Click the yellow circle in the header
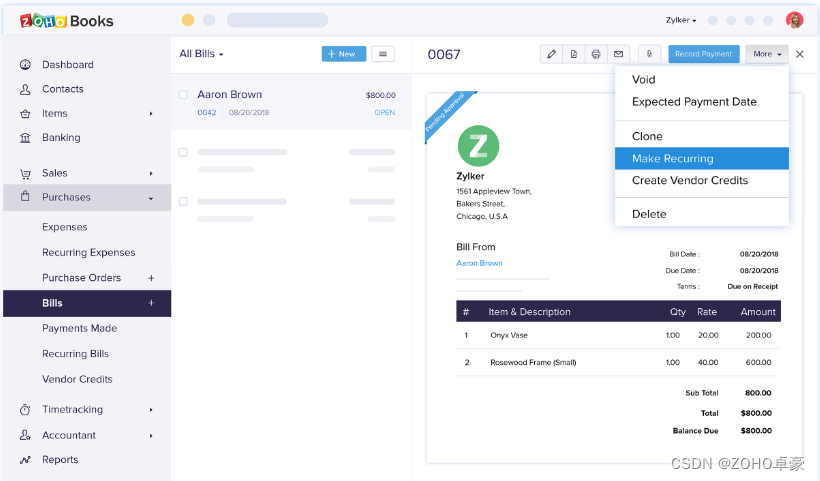Screen dimensions: 820x481 pyautogui.click(x=188, y=20)
